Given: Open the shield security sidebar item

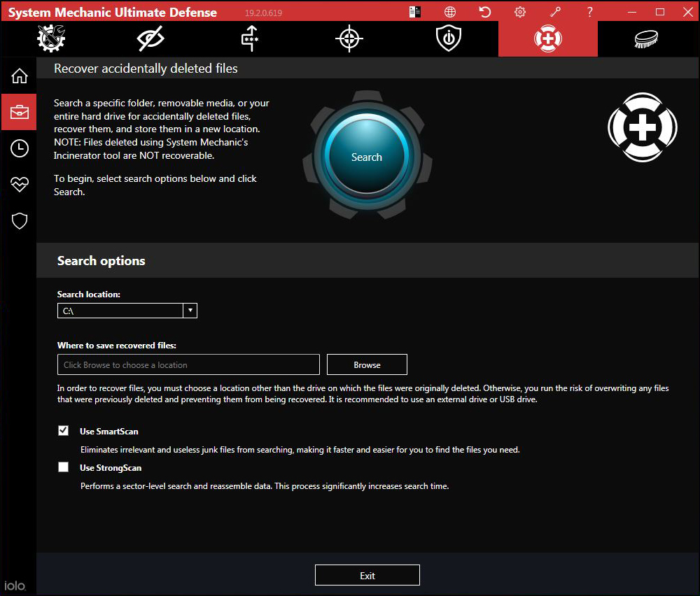Looking at the screenshot, I should point(19,221).
